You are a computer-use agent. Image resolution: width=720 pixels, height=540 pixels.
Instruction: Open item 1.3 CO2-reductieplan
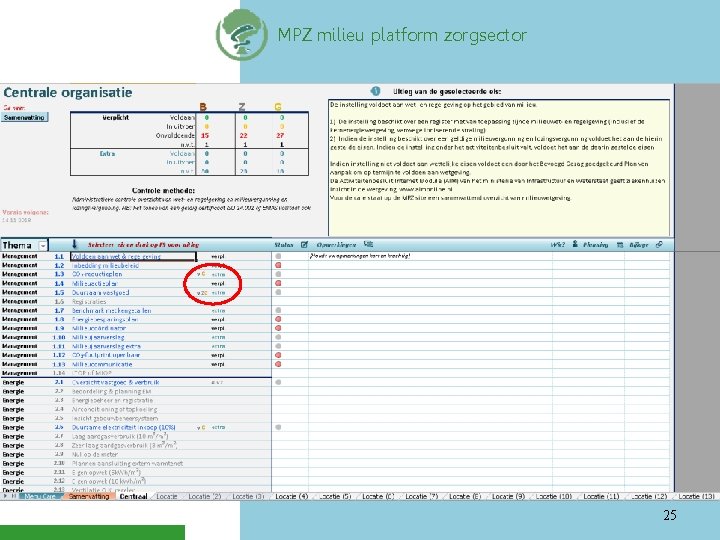[x=97, y=274]
